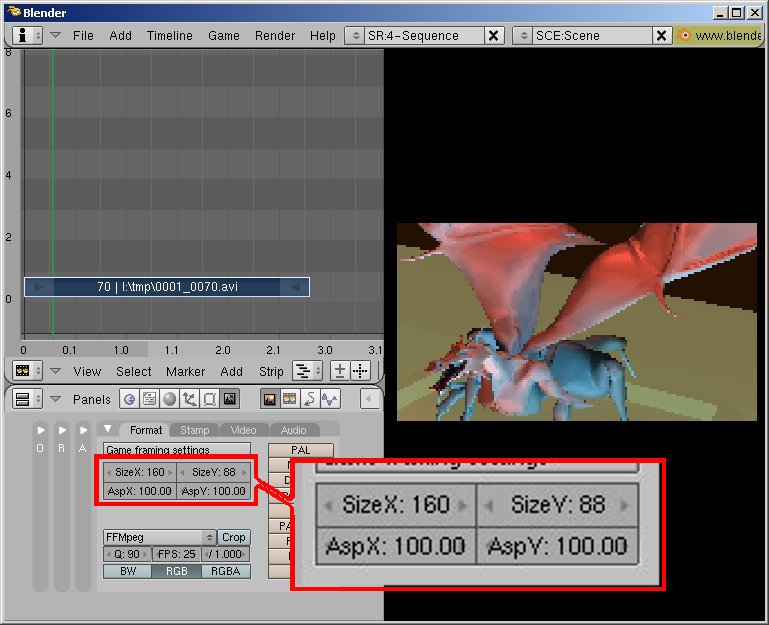Image resolution: width=769 pixels, height=625 pixels.
Task: Click the FPS: 25 field
Action: coord(177,554)
